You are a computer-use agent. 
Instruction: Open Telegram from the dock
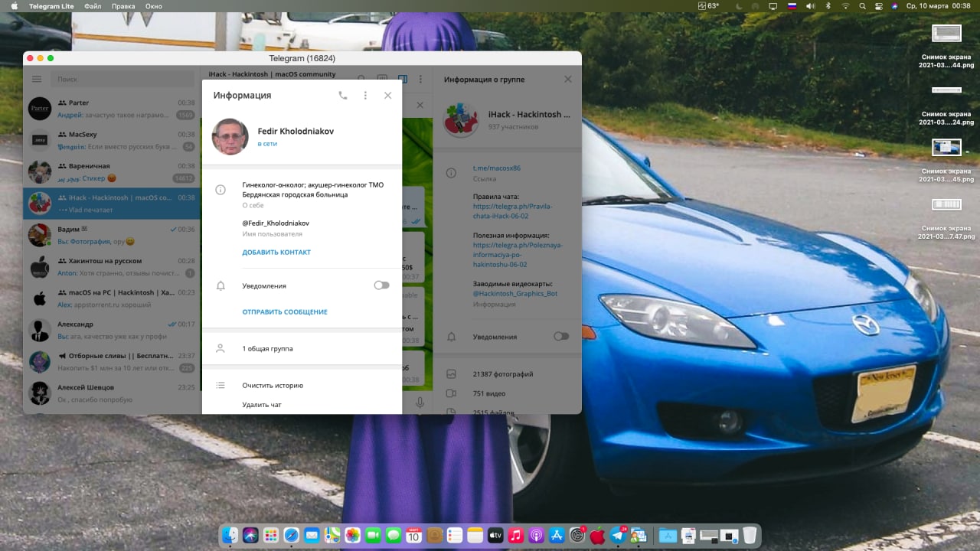[x=618, y=536]
